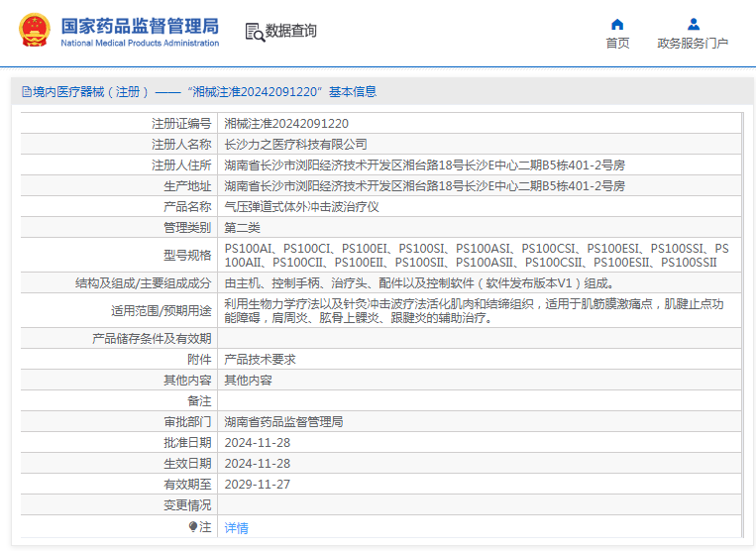Click the 适用范围/预期用途 description text

pos(474,311)
